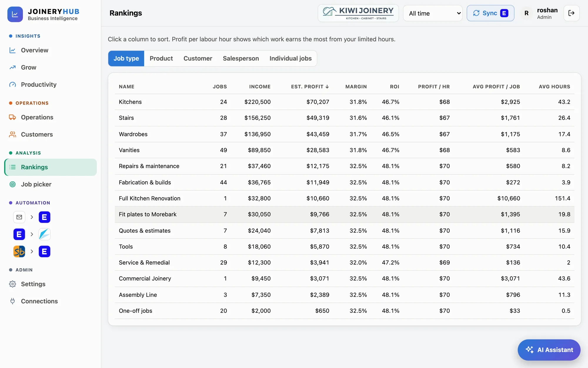Click the logout arrow icon
The image size is (588, 368).
pos(571,13)
